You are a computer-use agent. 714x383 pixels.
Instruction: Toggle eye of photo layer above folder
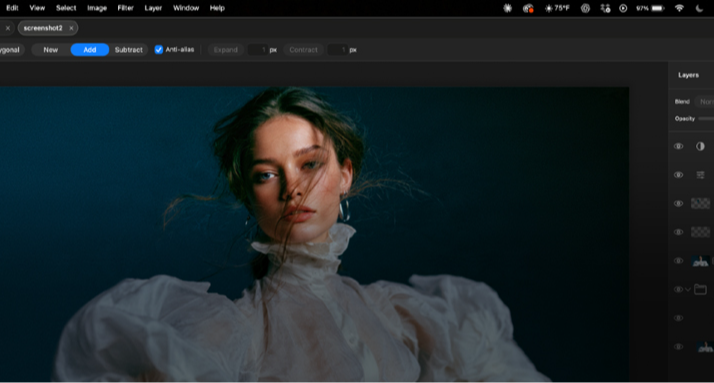coord(678,260)
